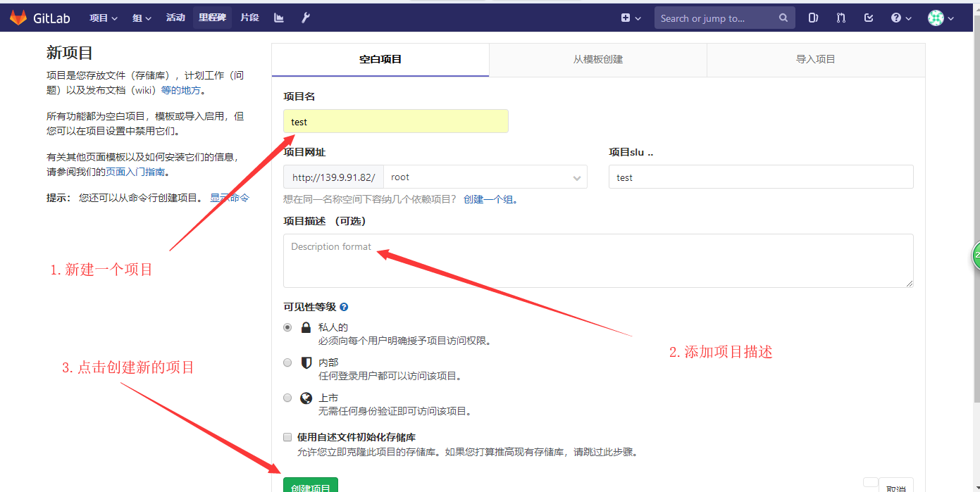Expand the plus new-item dropdown
This screenshot has height=492, width=980.
631,18
